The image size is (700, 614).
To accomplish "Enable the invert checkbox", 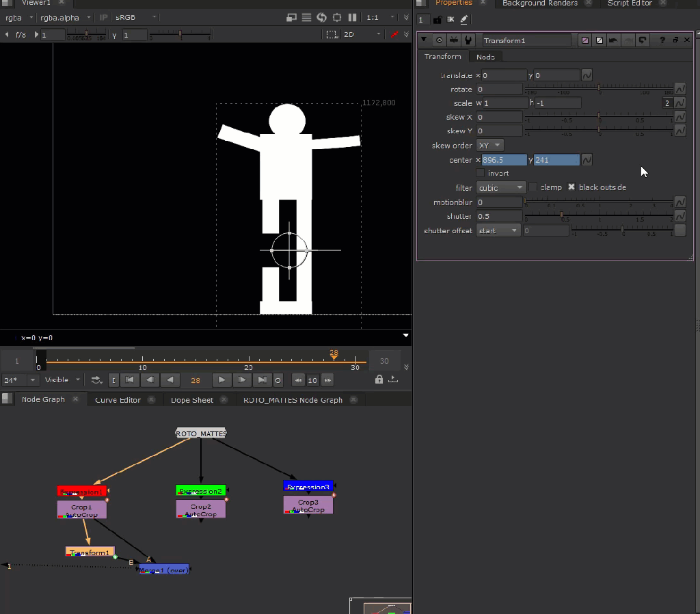I will [480, 174].
